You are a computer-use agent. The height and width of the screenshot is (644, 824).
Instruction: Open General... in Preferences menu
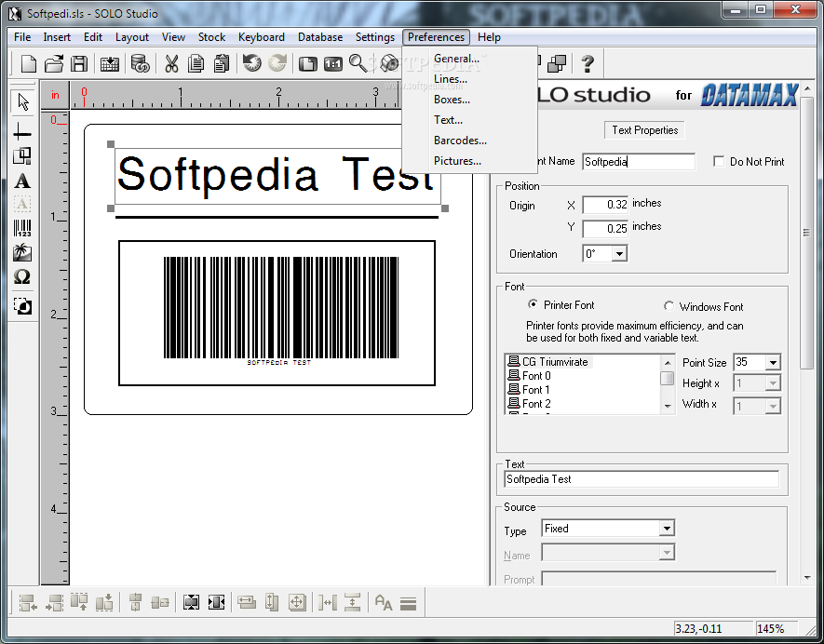tap(456, 59)
